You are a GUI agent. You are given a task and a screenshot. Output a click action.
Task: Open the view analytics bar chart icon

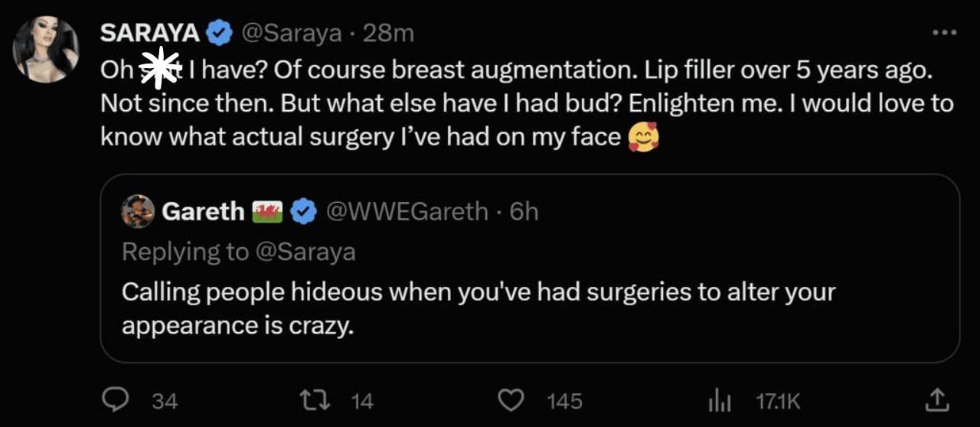720,399
